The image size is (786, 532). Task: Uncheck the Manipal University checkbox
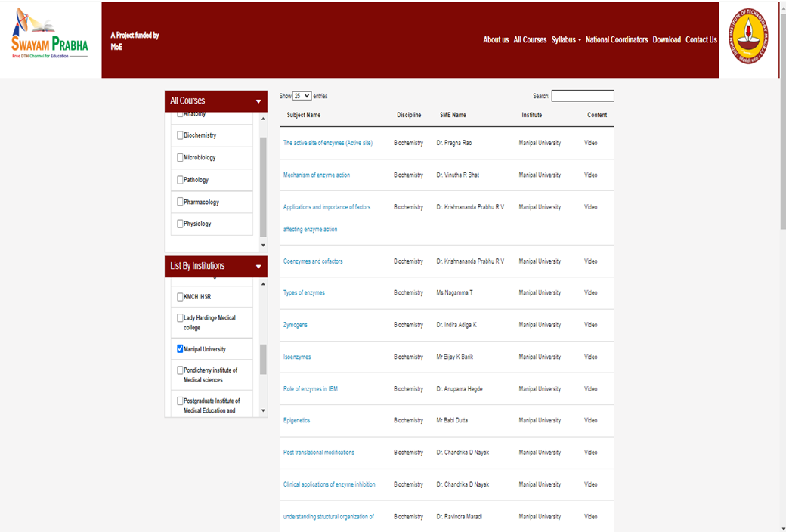(180, 349)
